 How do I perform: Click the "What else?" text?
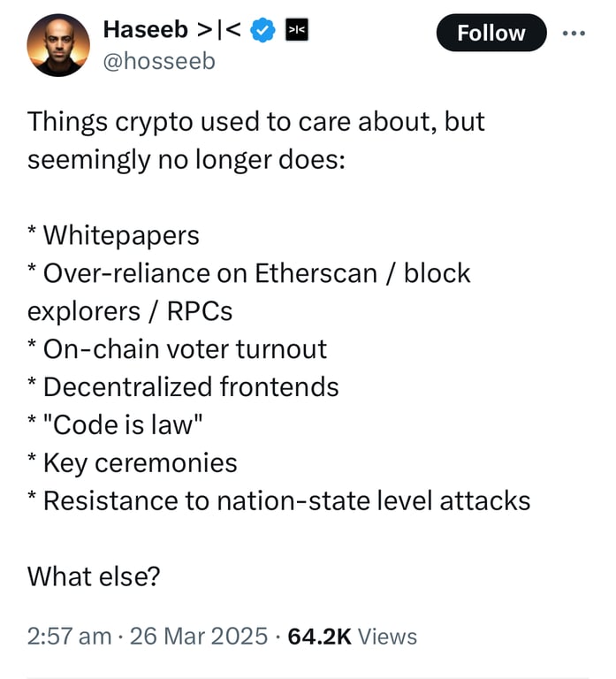pyautogui.click(x=94, y=576)
